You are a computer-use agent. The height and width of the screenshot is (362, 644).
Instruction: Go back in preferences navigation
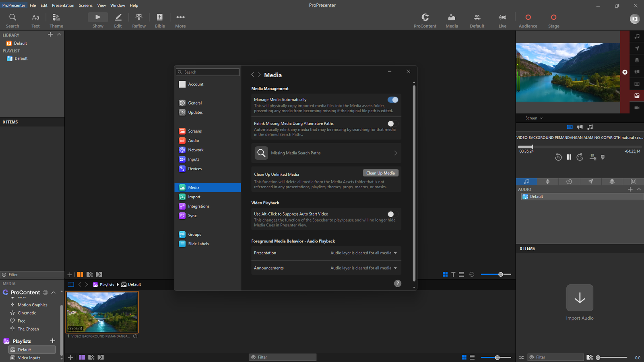[x=252, y=75]
